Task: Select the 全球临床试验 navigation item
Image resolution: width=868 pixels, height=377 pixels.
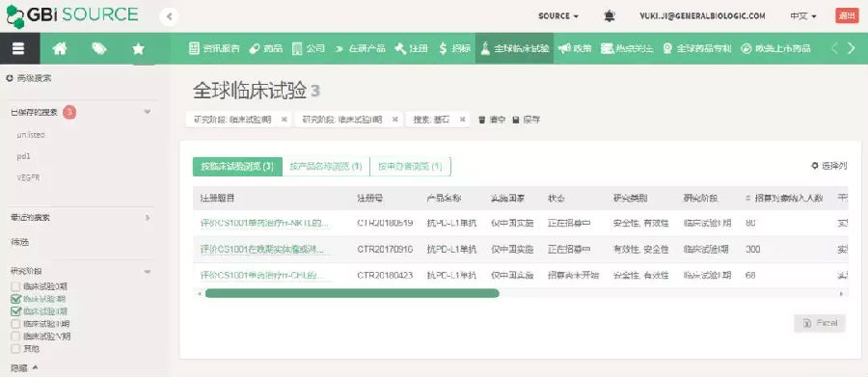Action: [x=514, y=49]
